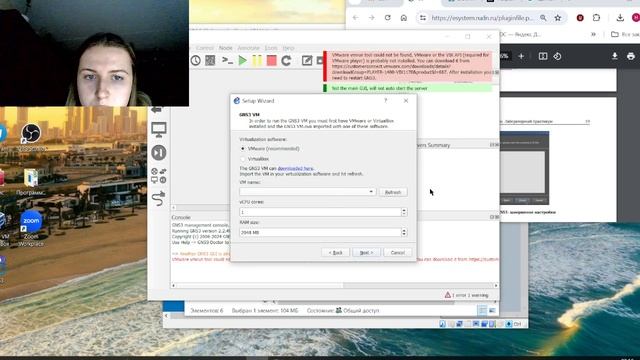This screenshot has width=640, height=360.
Task: Click the console horizontal scrollbar
Action: tap(335, 285)
